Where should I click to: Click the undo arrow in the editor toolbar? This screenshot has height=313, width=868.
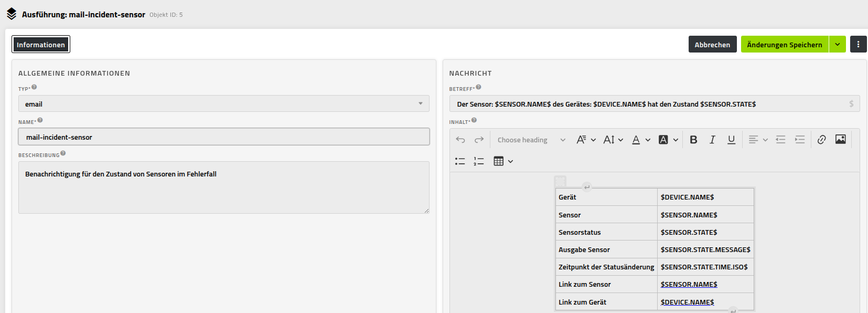pos(460,140)
